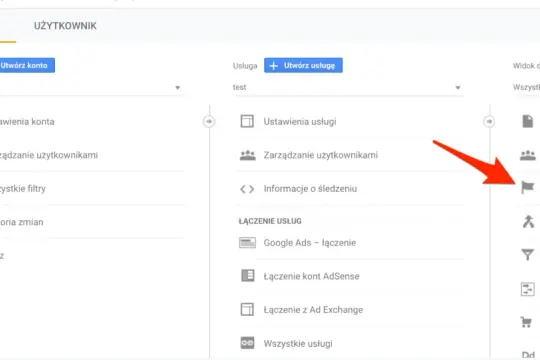
Task: Open e-commerce settings cart icon
Action: tap(526, 322)
